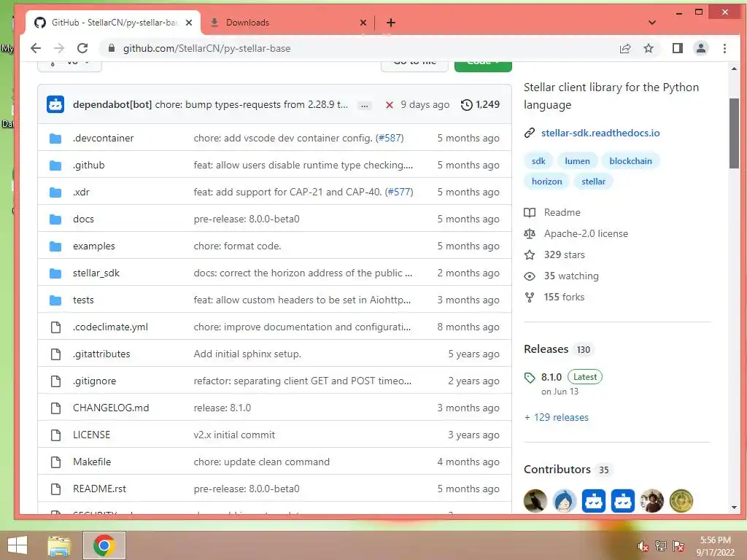Open the Apache-2.0 license link
The height and width of the screenshot is (560, 747).
click(576, 233)
